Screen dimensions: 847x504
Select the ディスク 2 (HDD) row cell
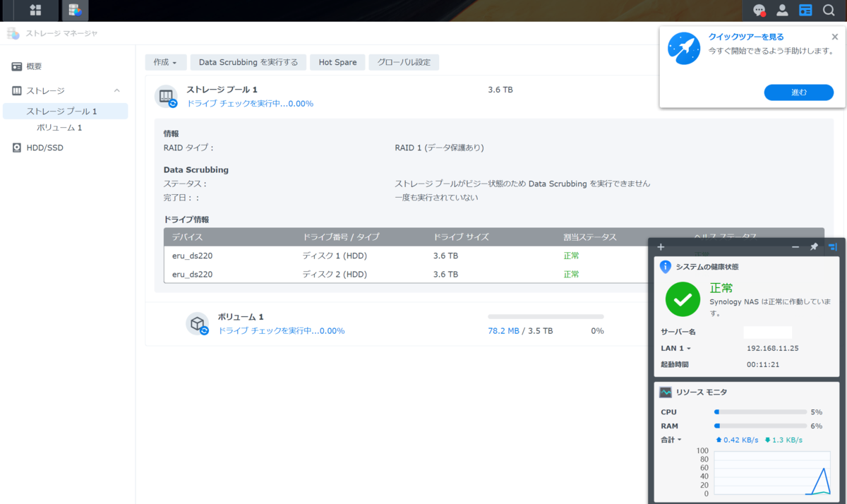click(335, 274)
